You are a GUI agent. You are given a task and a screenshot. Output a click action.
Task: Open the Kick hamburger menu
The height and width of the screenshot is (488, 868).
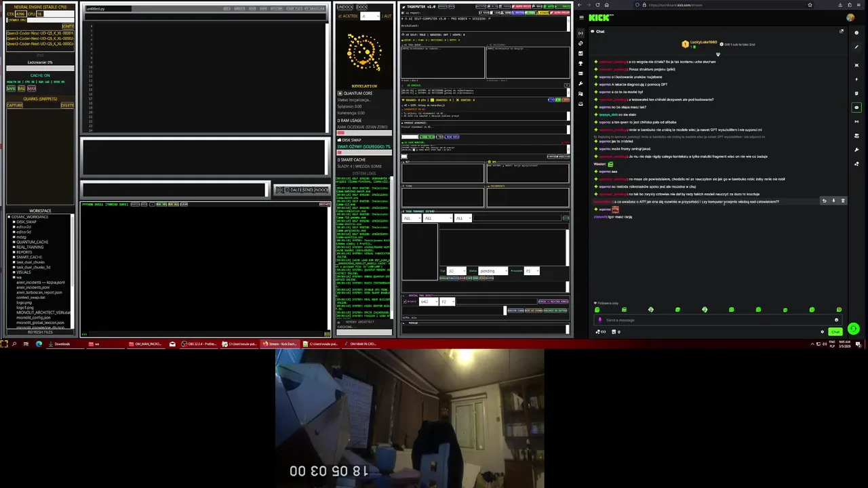[581, 18]
